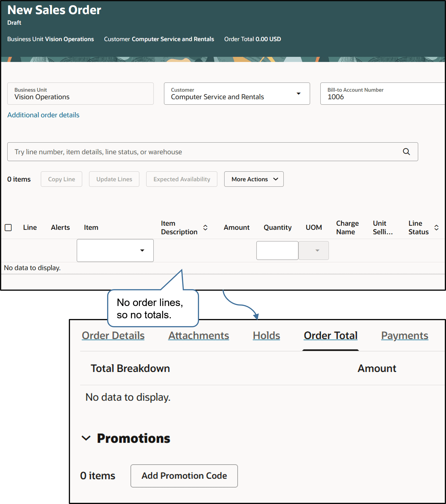The image size is (446, 504).
Task: Select the Order Total tab
Action: pyautogui.click(x=330, y=336)
